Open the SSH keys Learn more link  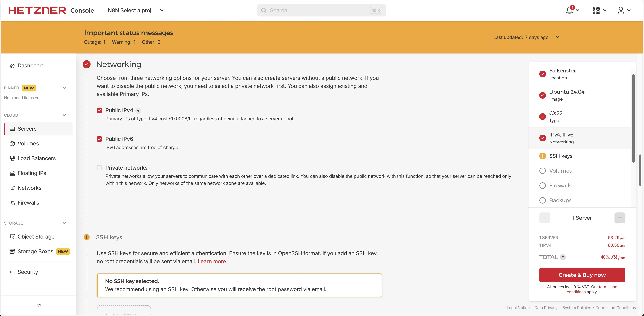(212, 261)
